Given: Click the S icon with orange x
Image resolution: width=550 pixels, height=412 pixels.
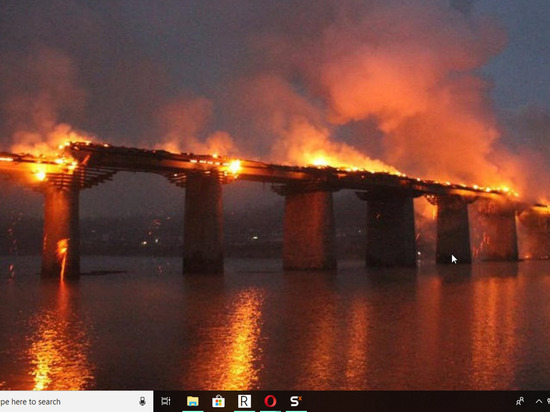Looking at the screenshot, I should tap(296, 401).
